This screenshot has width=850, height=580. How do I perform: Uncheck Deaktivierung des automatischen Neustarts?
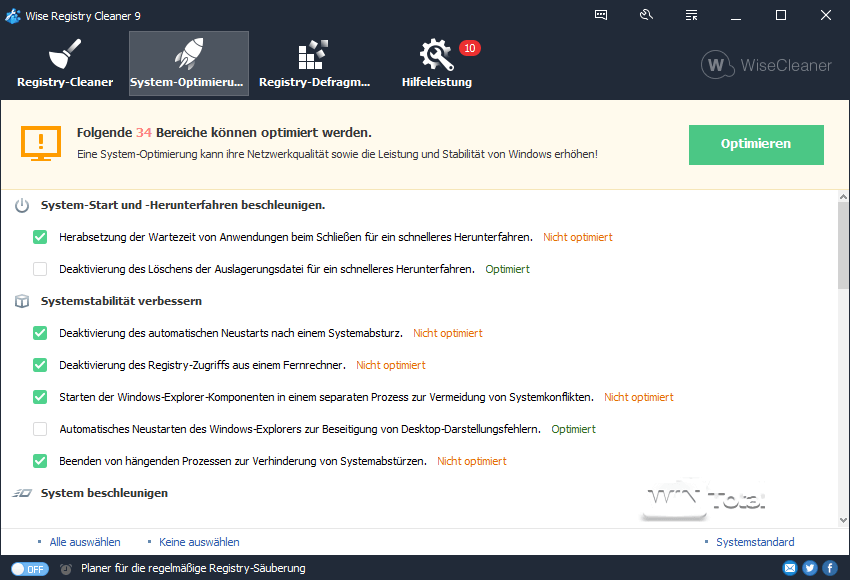(x=40, y=333)
